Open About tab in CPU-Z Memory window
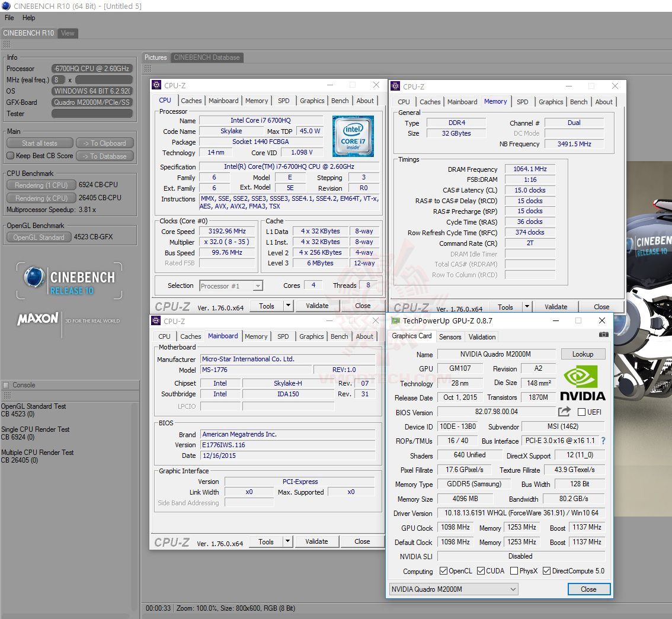Screen dimensions: 672x619 tap(604, 102)
